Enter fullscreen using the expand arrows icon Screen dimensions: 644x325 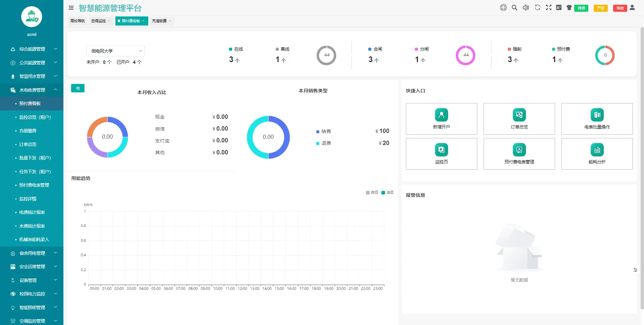pos(549,8)
